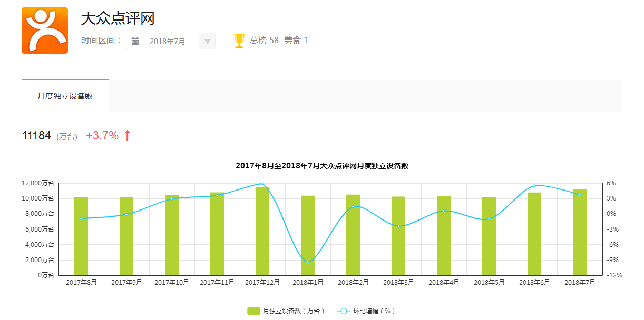Click 总榜 58 ranking link
Screen dimensions: 644x320
[264, 40]
